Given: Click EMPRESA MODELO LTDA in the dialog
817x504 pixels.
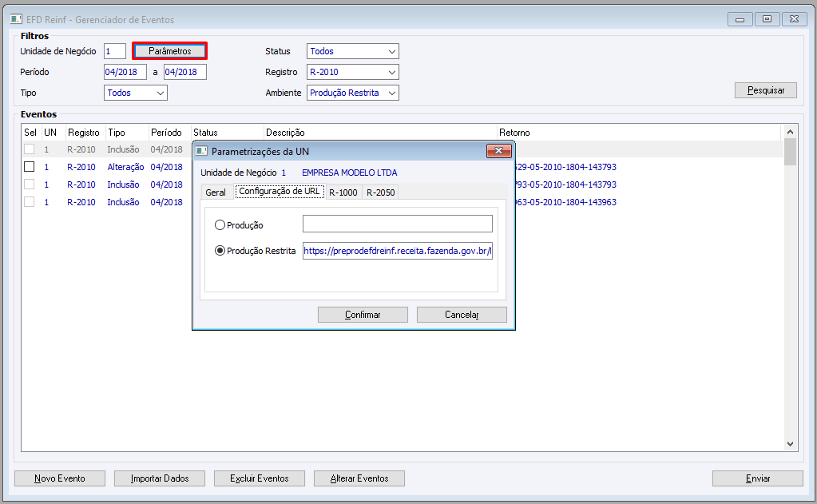Looking at the screenshot, I should pyautogui.click(x=350, y=173).
